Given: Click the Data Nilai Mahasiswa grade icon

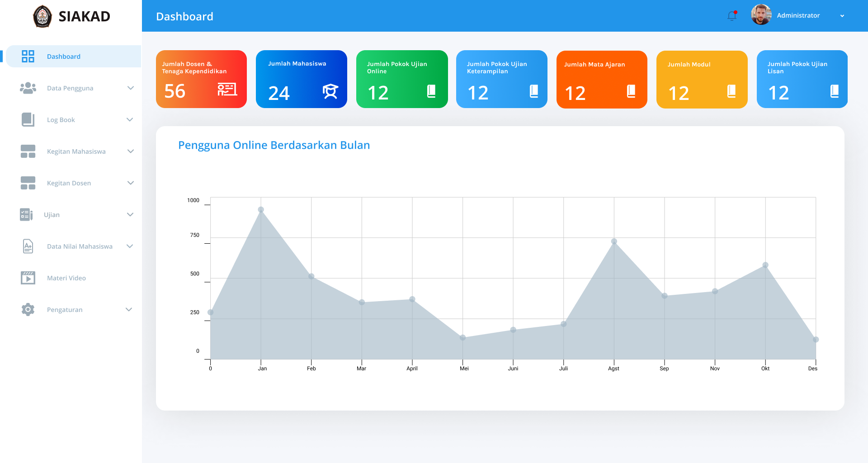Looking at the screenshot, I should 28,246.
